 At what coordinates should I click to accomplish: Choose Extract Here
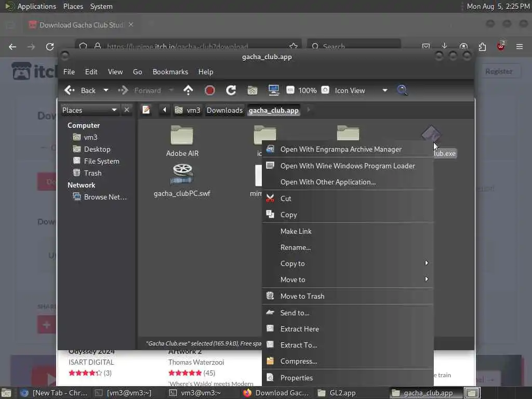[x=348, y=329]
